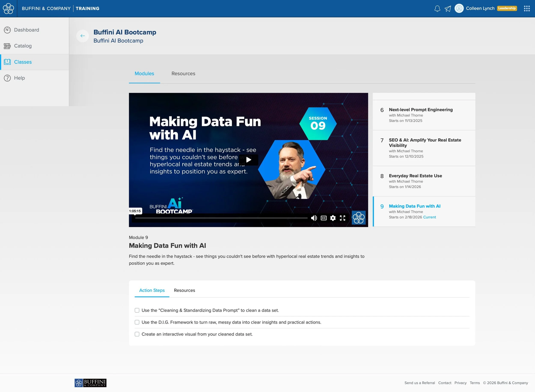Click the Terms footer link
The height and width of the screenshot is (392, 535).
click(475, 383)
